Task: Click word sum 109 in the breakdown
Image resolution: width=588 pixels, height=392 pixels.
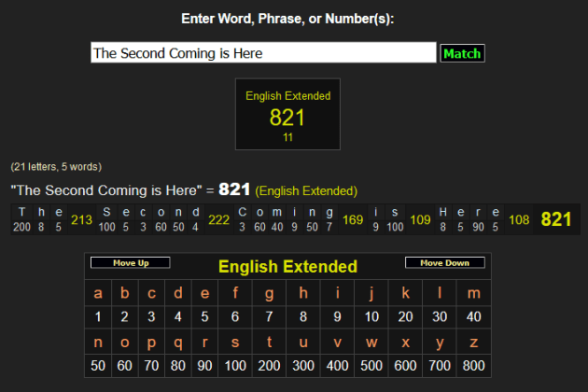Action: point(420,220)
